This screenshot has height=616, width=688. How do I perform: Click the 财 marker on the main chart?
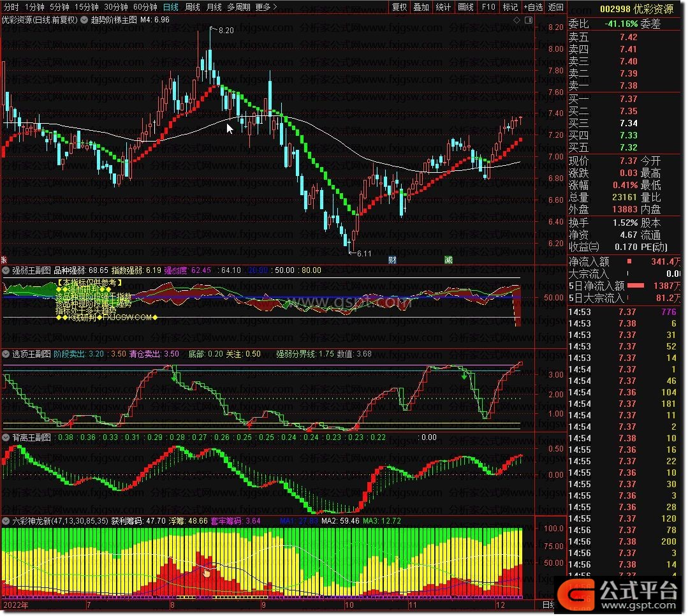click(x=392, y=260)
